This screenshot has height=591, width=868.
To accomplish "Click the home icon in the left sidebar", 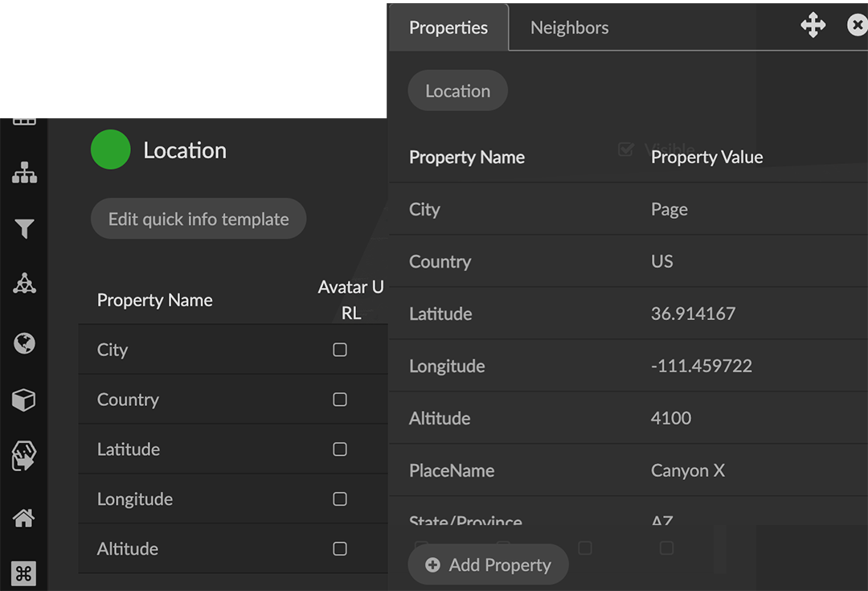I will (x=24, y=517).
